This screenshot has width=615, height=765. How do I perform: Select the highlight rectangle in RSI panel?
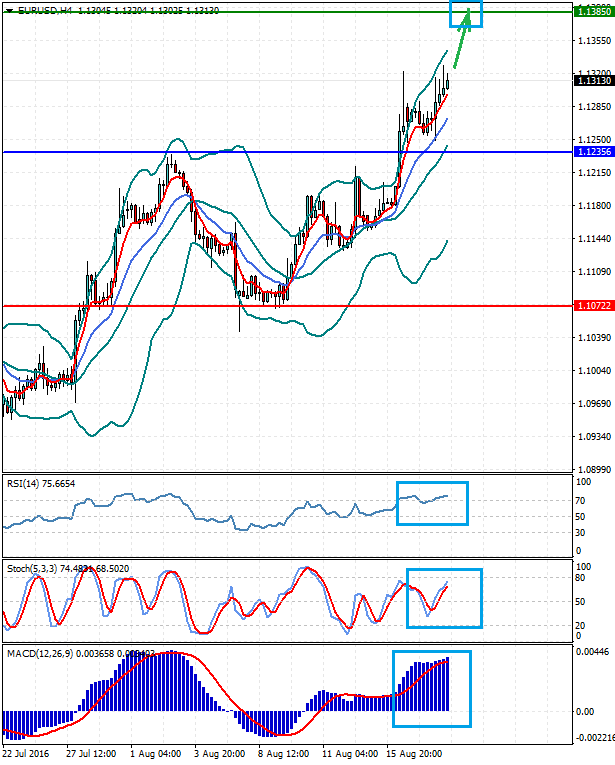click(432, 502)
